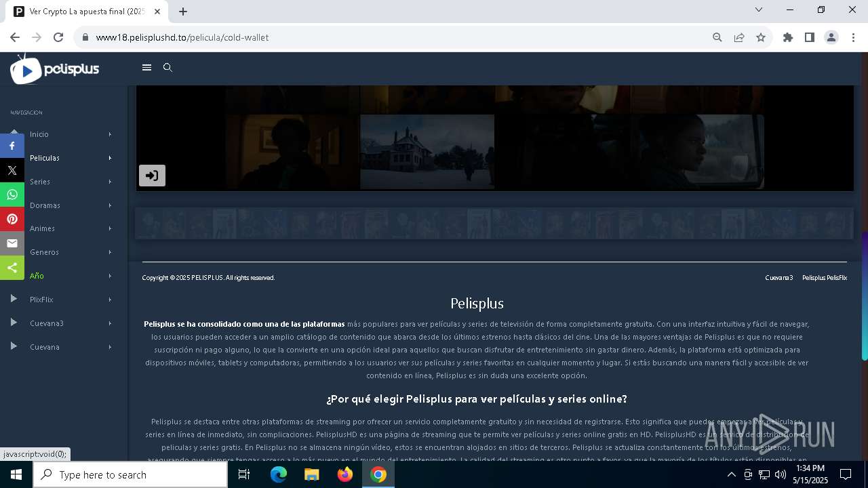Expand the PlixFlix submenu arrow
Screen dimensions: 868x488
[x=110, y=300]
